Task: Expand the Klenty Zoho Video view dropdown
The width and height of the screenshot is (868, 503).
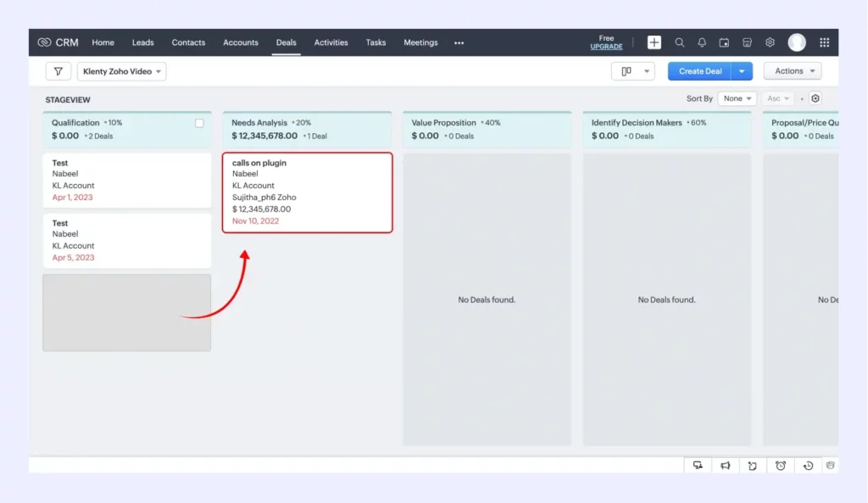Action: pos(122,71)
